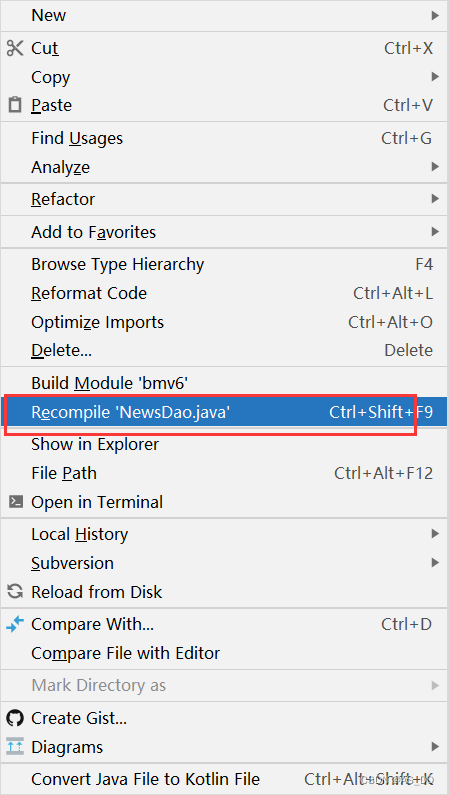Screen dimensions: 449x795
Task: Open the Subversion submenu
Action: coord(224,563)
